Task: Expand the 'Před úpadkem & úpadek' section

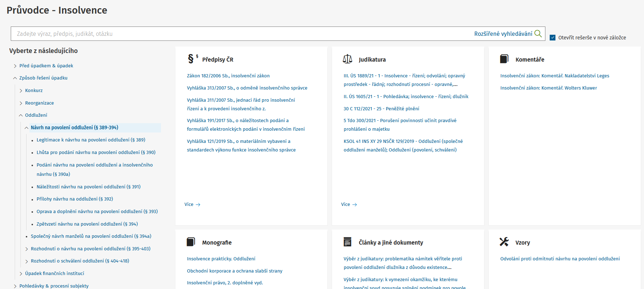Action: [15, 66]
